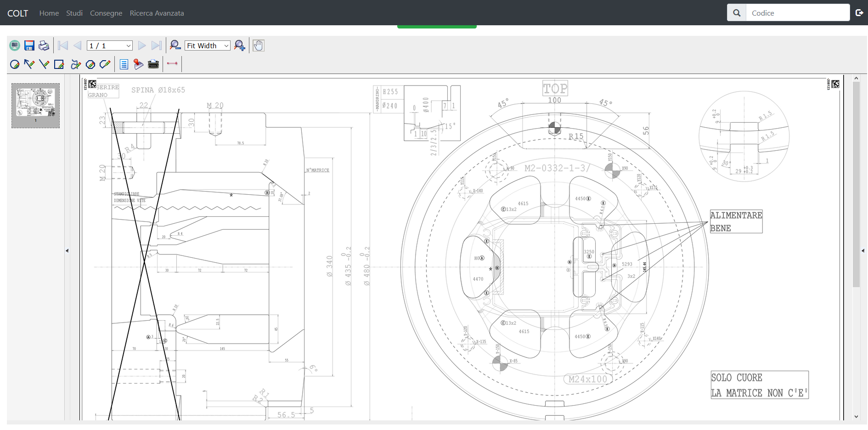Select the typewriter text tool
This screenshot has height=430, width=868.
(153, 64)
